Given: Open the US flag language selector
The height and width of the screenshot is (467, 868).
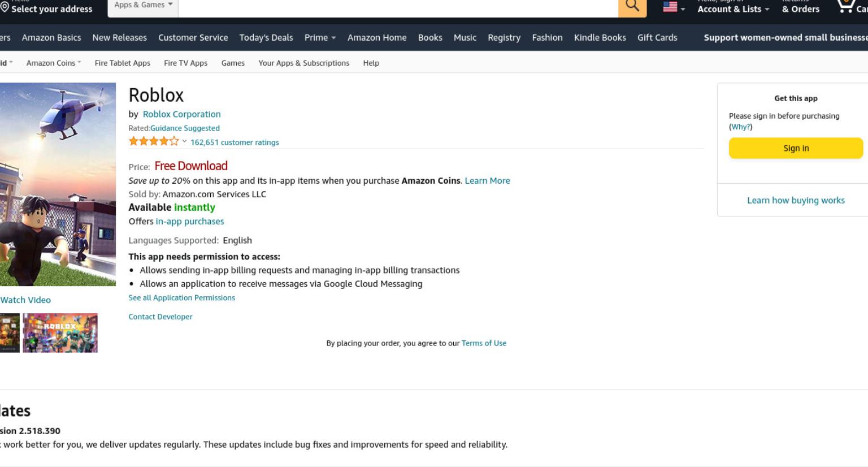Looking at the screenshot, I should click(674, 7).
